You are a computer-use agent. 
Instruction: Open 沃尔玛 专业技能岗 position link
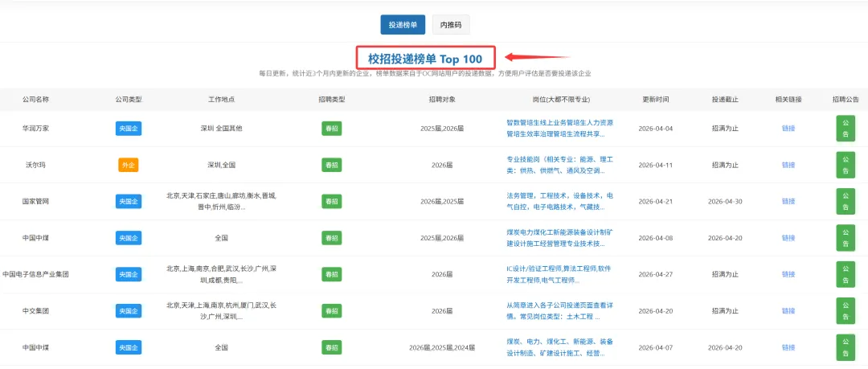tap(559, 165)
